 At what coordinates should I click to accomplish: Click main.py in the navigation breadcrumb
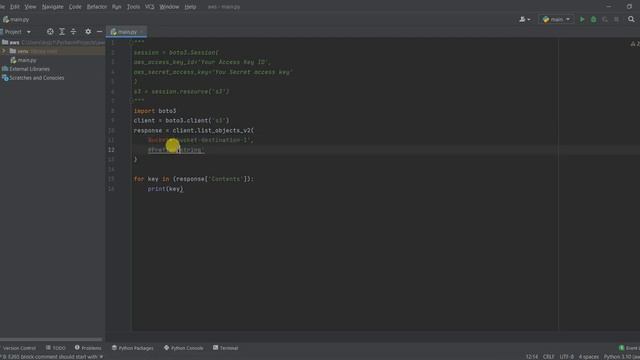click(x=16, y=19)
